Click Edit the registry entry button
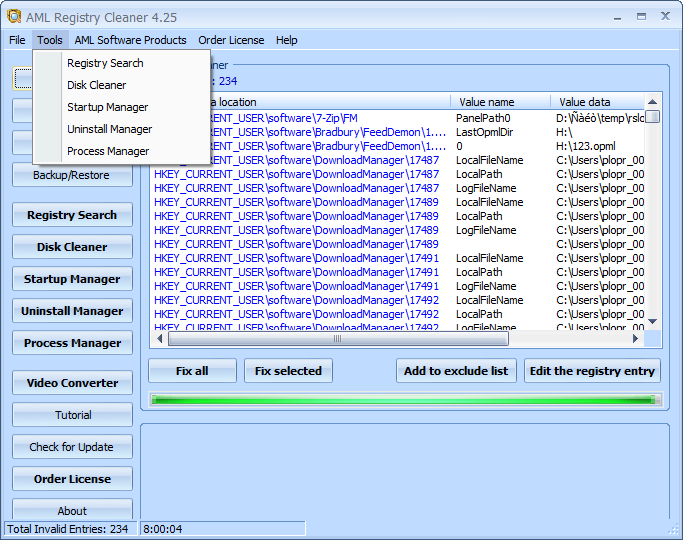 point(592,371)
